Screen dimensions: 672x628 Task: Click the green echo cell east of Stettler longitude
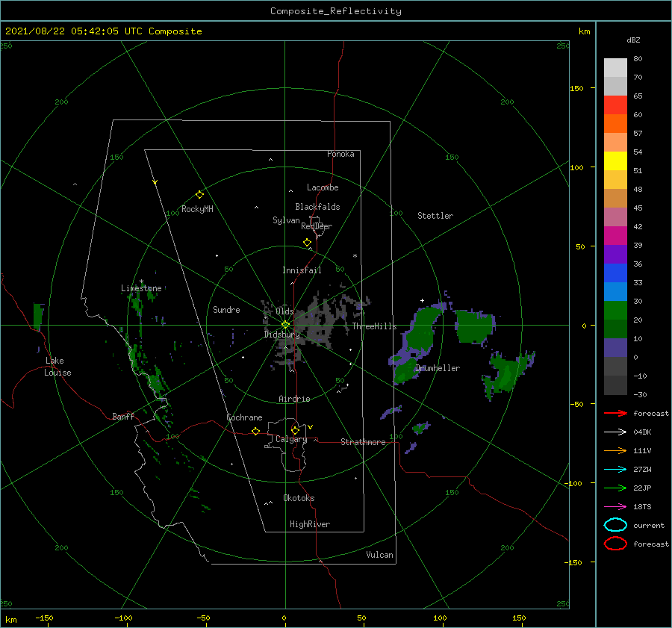pos(475,326)
